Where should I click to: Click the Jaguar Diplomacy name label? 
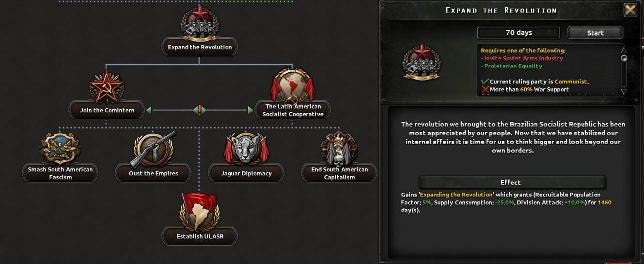pos(246,173)
